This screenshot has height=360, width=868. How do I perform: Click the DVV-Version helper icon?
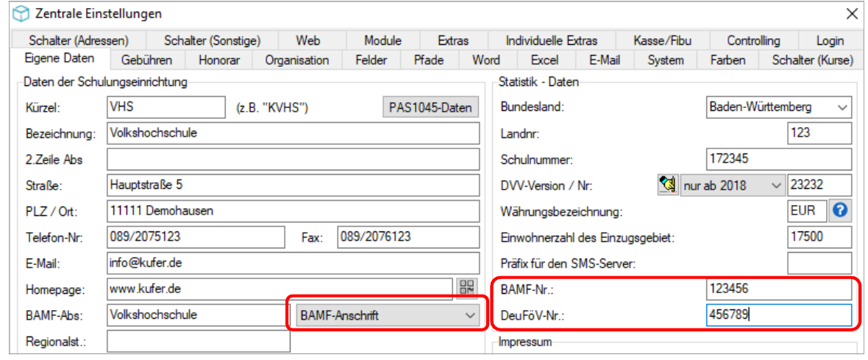tap(668, 184)
